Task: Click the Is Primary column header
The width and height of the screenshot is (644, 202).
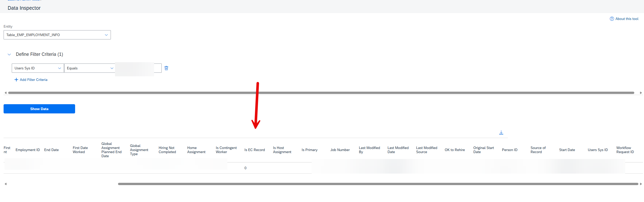Action: click(x=309, y=150)
